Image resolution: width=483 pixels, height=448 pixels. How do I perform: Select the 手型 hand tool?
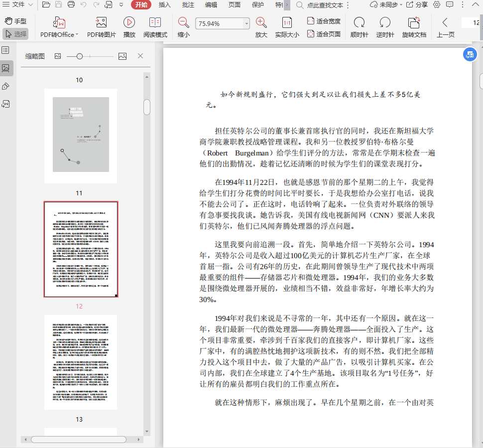(x=15, y=21)
